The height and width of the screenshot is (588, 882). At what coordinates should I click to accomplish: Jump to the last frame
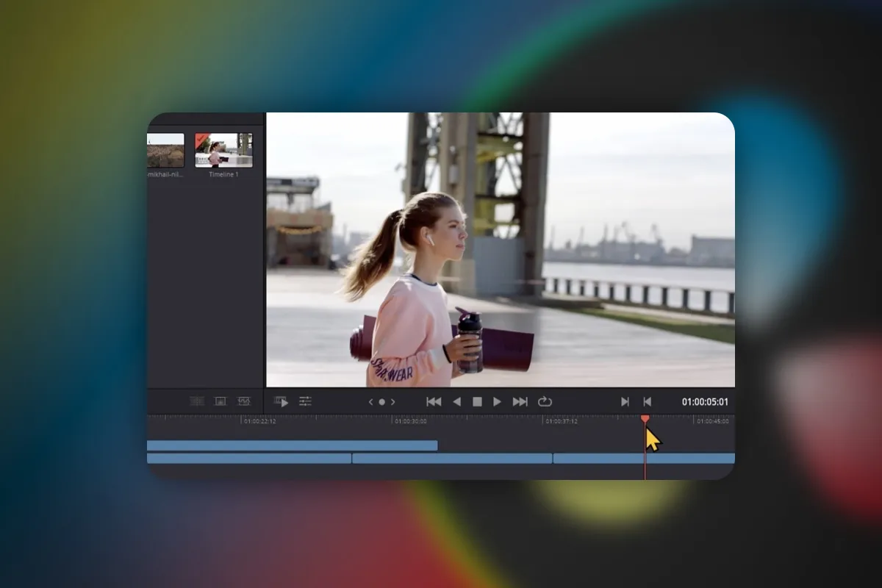[x=520, y=401]
